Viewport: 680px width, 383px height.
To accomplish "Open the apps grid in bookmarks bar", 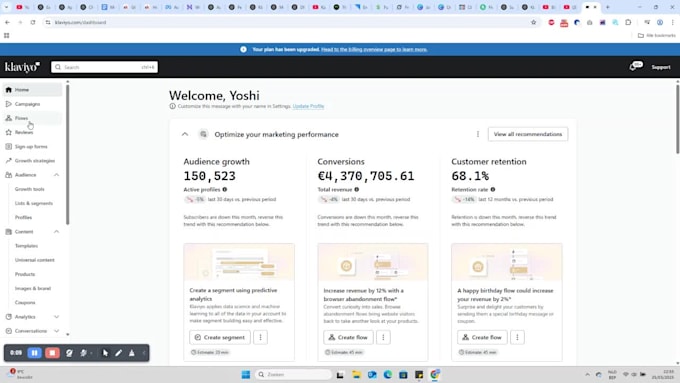I will pyautogui.click(x=7, y=36).
